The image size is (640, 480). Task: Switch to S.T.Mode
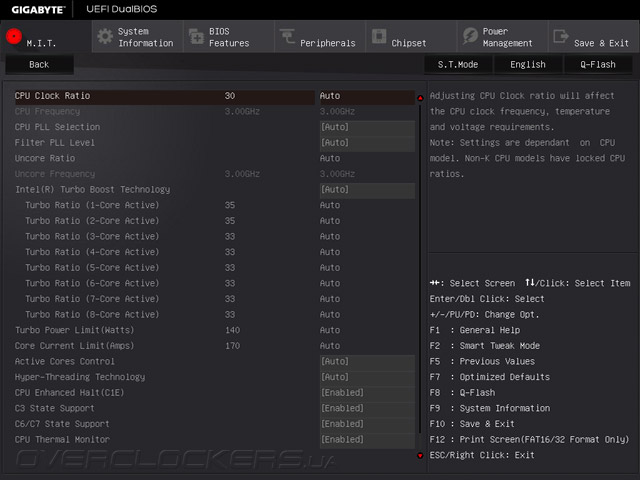point(458,64)
